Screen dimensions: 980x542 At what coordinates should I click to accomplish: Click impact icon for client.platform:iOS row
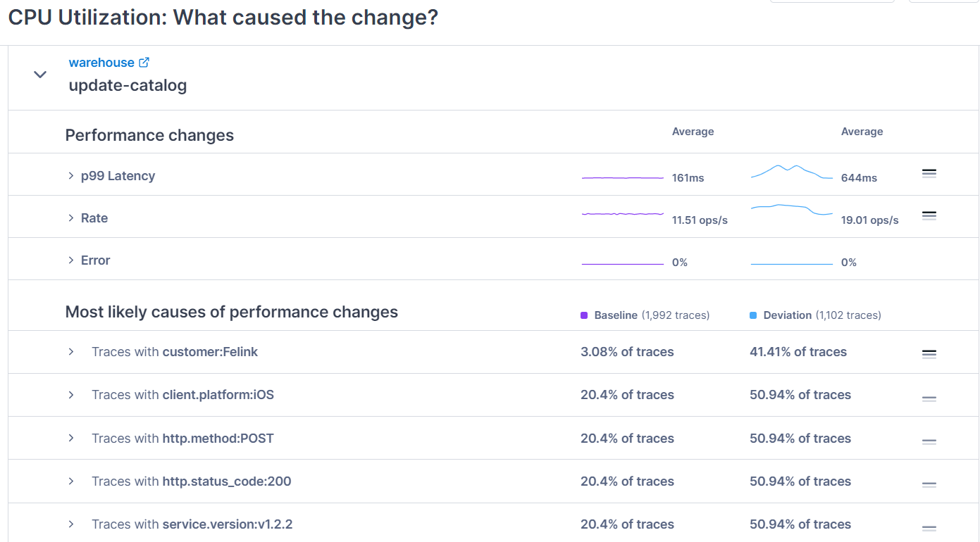tap(929, 398)
